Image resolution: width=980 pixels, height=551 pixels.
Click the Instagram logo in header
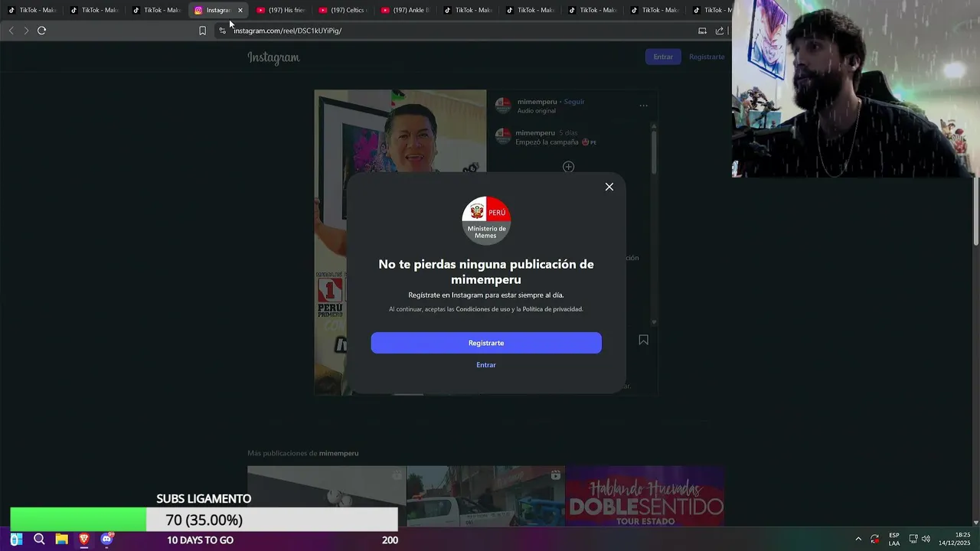point(273,57)
